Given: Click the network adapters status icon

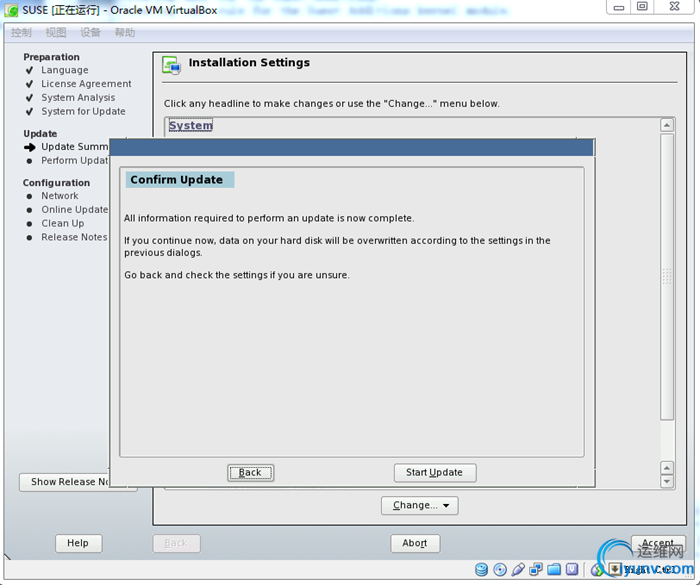Looking at the screenshot, I should point(536,569).
